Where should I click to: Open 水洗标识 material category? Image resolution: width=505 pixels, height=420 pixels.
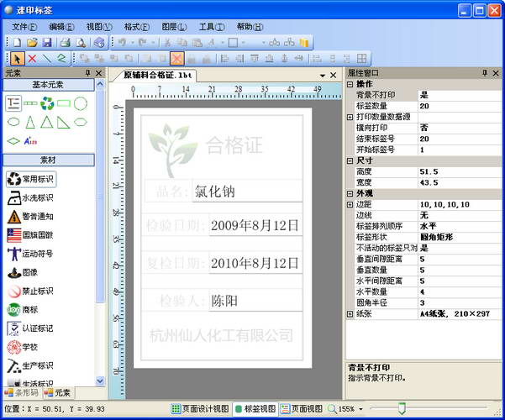30,197
